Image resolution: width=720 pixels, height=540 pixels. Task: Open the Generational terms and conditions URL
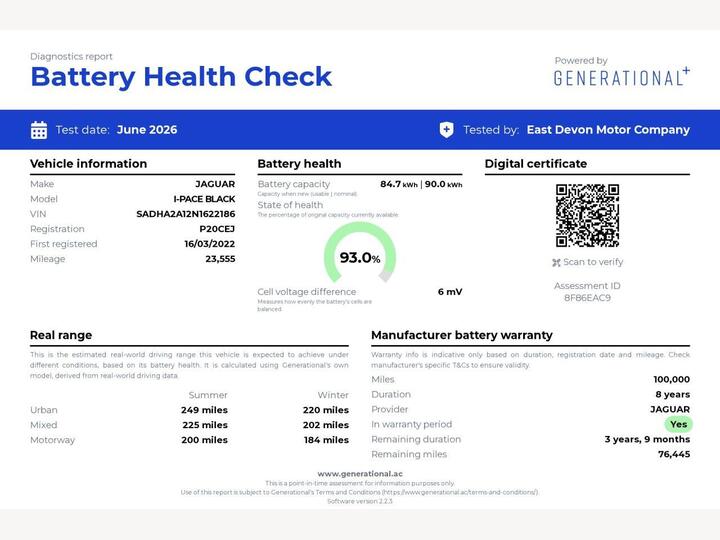460,492
